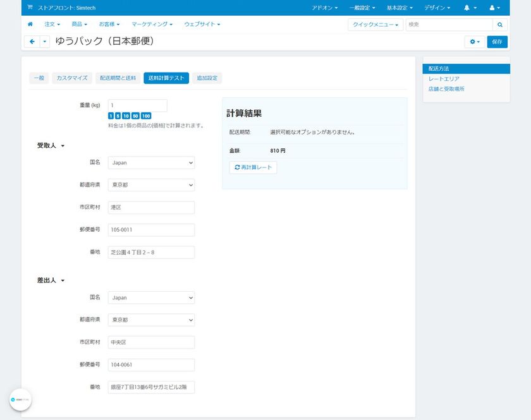Viewport: 531px width, 420px height.
Task: Click the search magnifier button
Action: tap(500, 25)
